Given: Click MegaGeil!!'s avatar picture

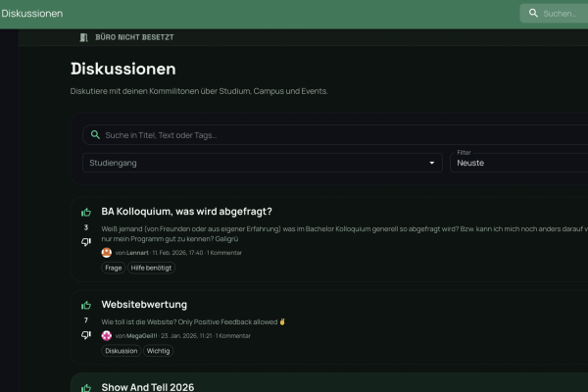Looking at the screenshot, I should [x=107, y=335].
